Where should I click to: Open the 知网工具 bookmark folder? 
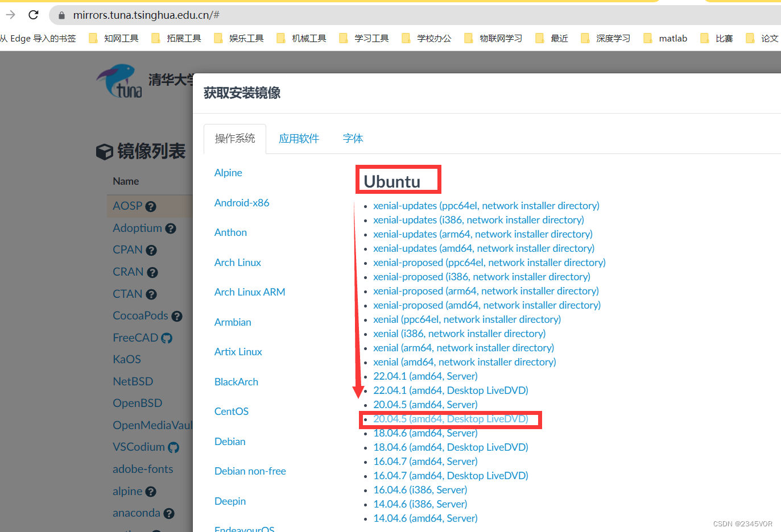(x=114, y=38)
